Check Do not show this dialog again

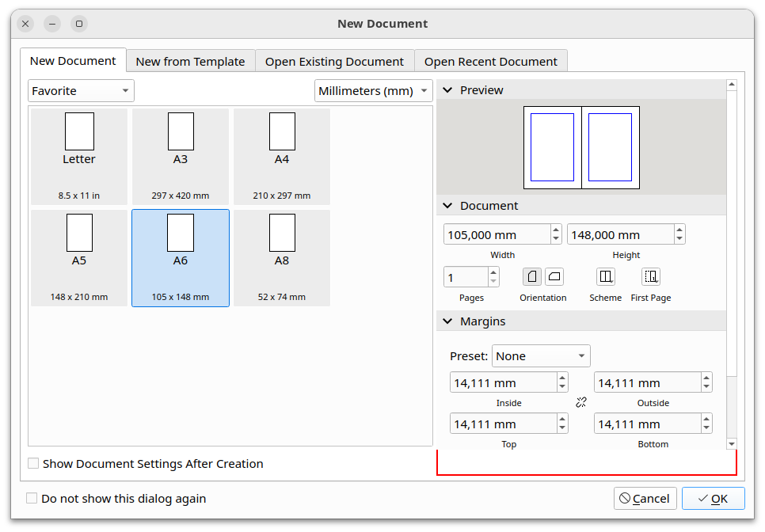[32, 499]
